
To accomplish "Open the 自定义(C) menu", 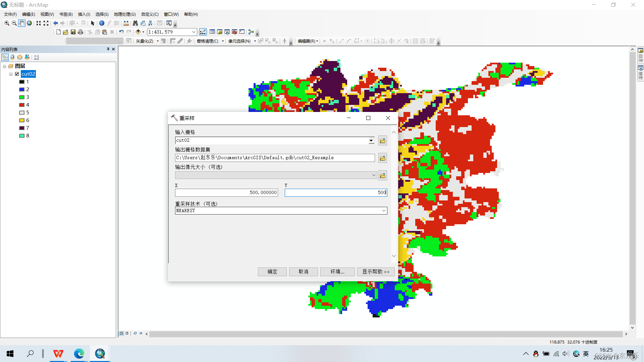I will pos(150,14).
